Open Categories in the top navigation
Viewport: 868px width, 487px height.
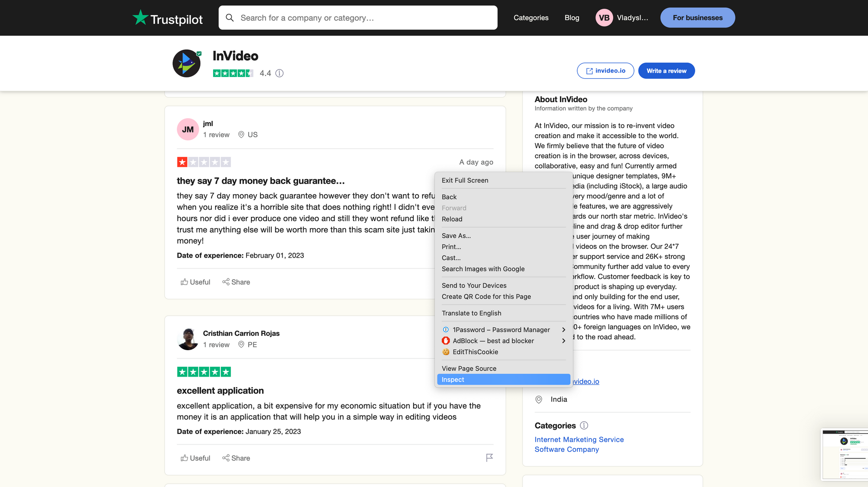531,18
